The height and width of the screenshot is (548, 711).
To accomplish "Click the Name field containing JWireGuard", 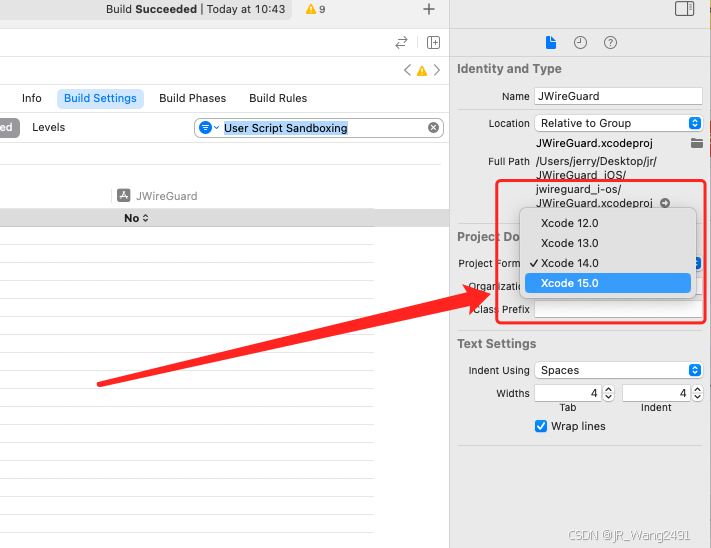I will [618, 96].
